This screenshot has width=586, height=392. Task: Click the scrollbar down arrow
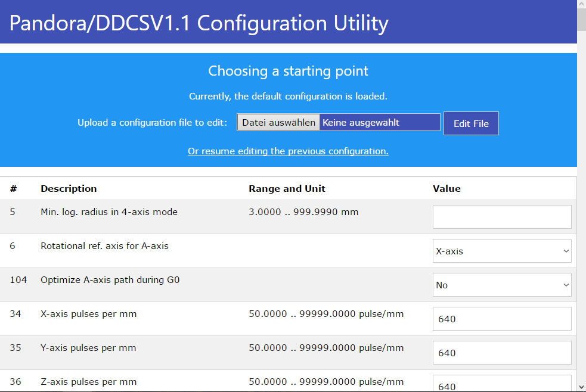pyautogui.click(x=581, y=387)
